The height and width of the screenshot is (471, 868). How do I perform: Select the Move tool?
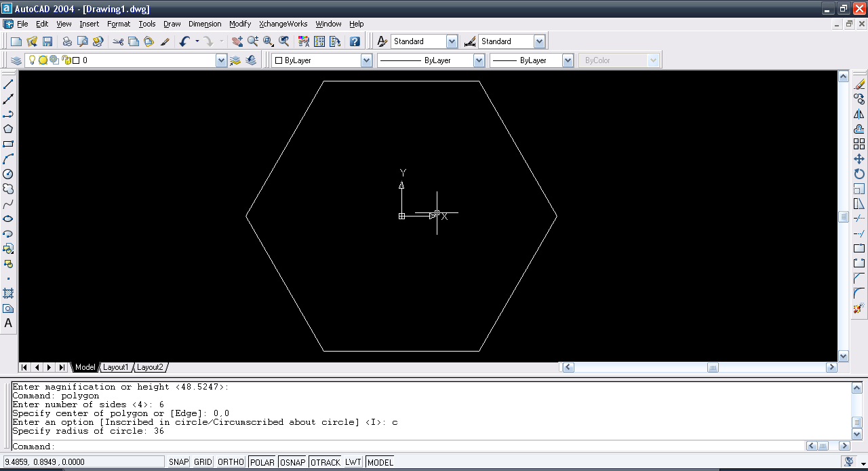pos(859,159)
